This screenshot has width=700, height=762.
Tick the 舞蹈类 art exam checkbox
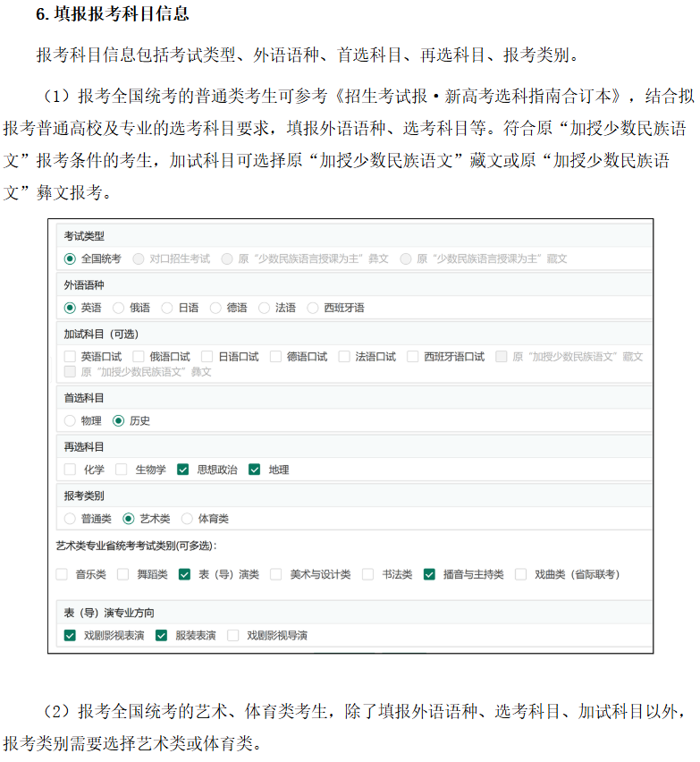pos(123,574)
